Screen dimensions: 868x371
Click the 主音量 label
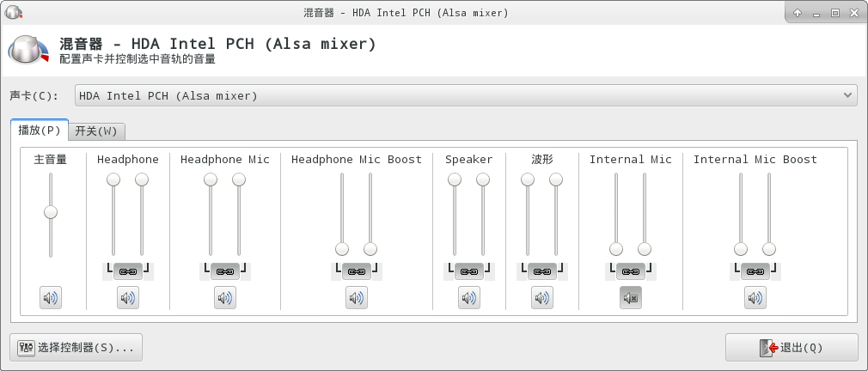click(51, 160)
